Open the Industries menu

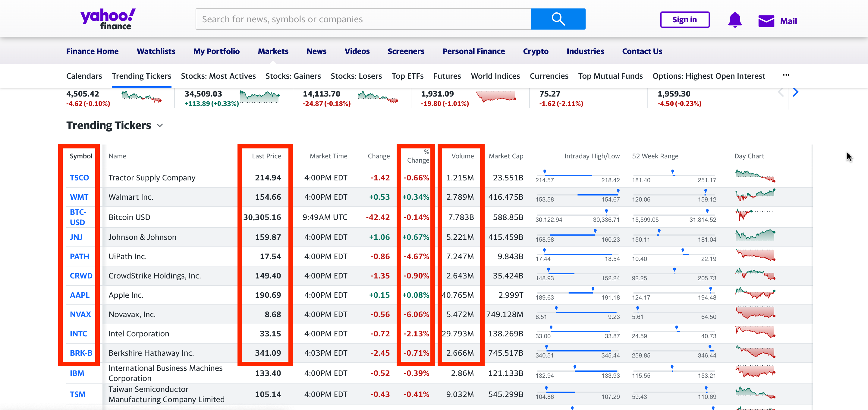pyautogui.click(x=585, y=51)
